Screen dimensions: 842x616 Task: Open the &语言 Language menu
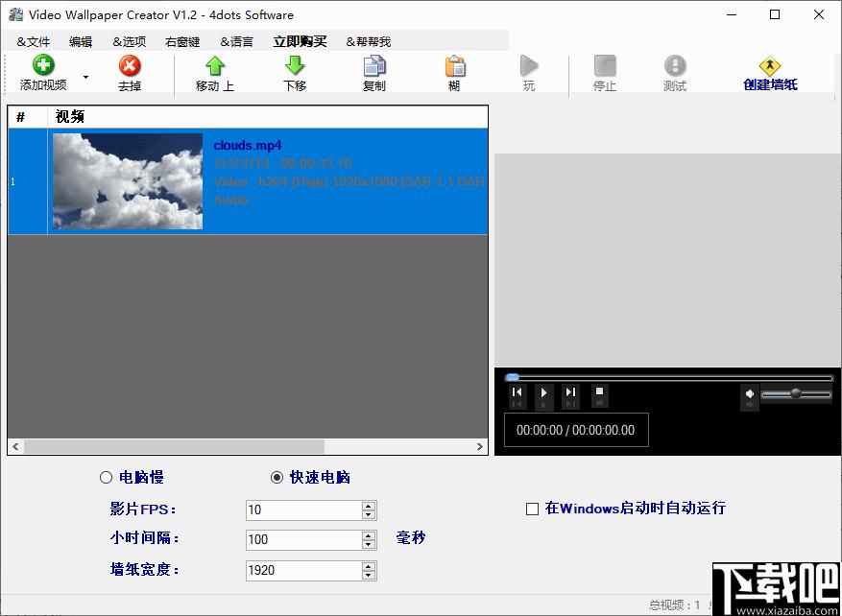[x=237, y=42]
